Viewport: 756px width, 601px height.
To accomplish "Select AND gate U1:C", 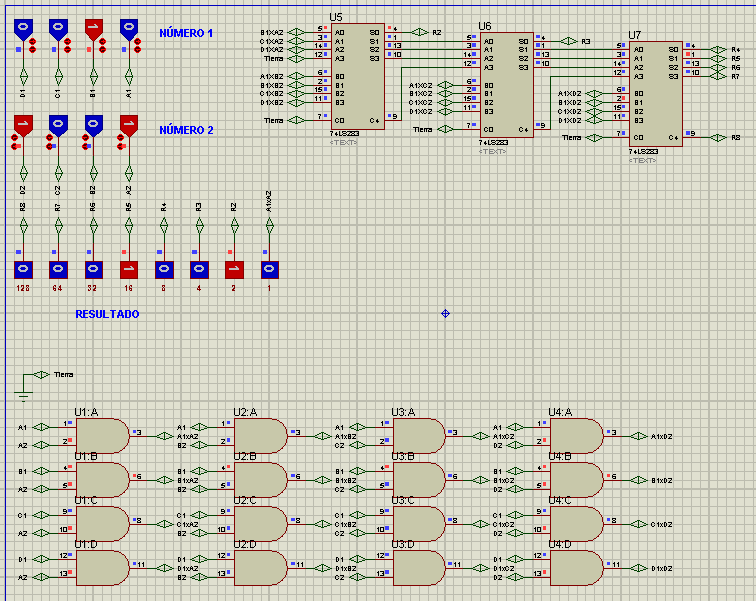I will point(102,524).
